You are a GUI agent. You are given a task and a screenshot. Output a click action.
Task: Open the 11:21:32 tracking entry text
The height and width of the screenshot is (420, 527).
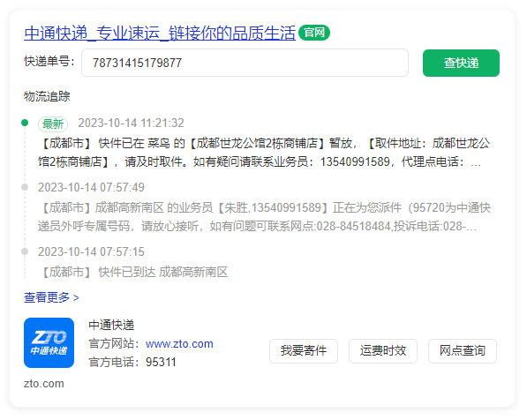coord(264,153)
